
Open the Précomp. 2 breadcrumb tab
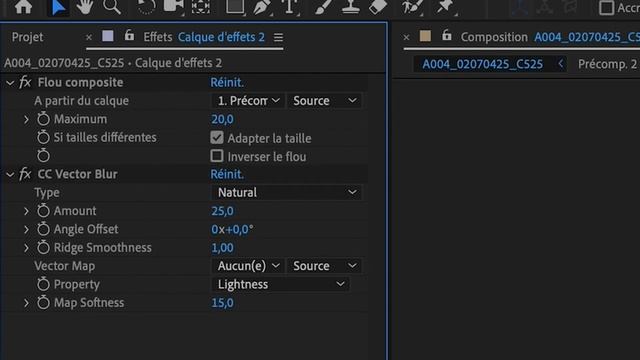point(607,64)
